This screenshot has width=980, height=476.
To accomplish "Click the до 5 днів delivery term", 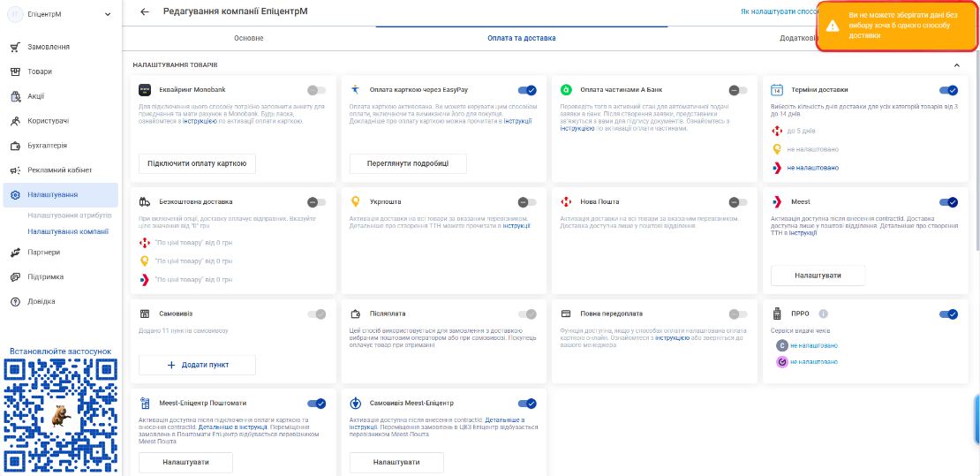I will (802, 131).
